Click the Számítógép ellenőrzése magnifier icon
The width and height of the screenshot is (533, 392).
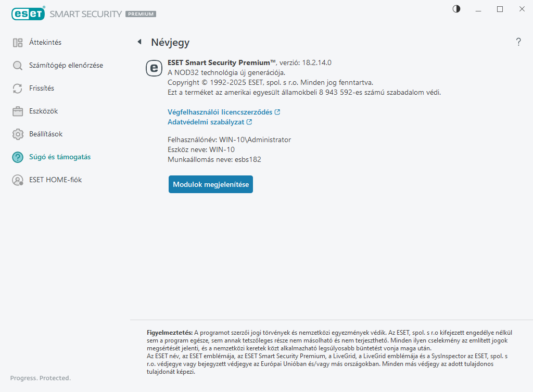(18, 66)
